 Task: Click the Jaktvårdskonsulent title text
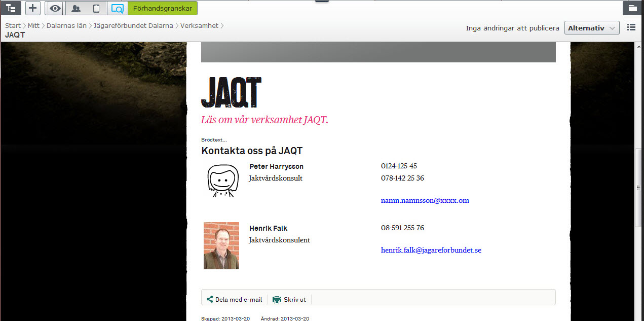(279, 240)
